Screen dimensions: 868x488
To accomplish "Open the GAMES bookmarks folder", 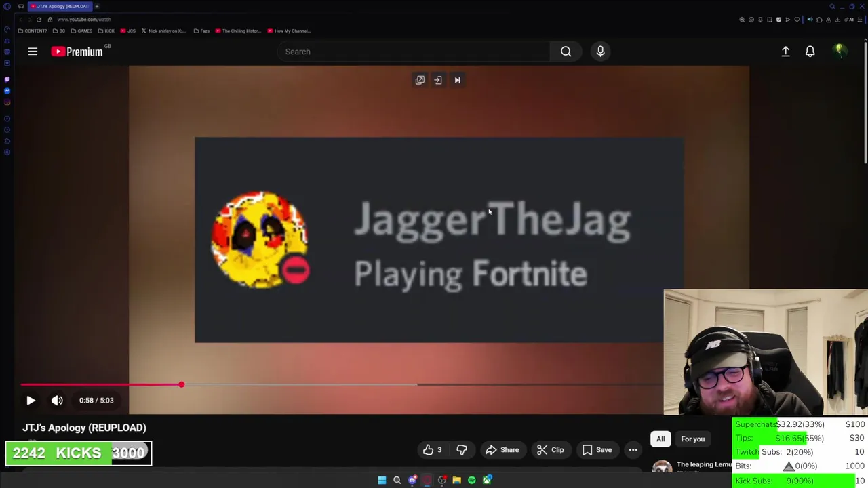I will pyautogui.click(x=81, y=30).
